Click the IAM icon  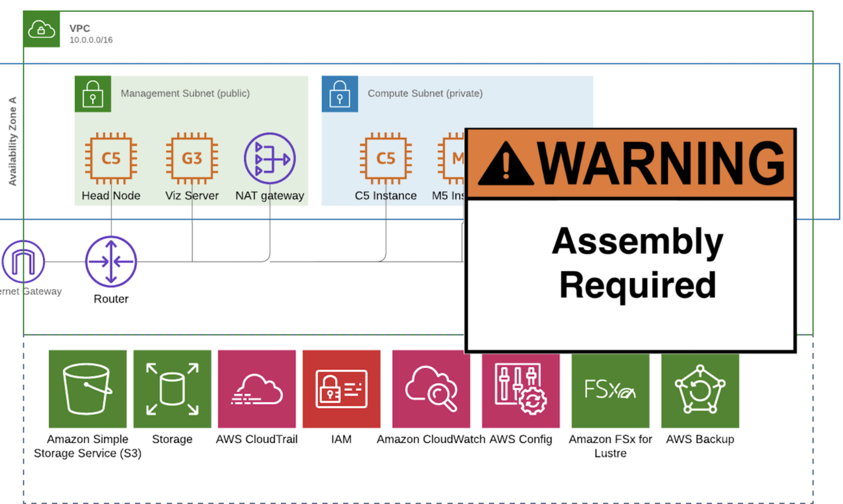[x=341, y=389]
